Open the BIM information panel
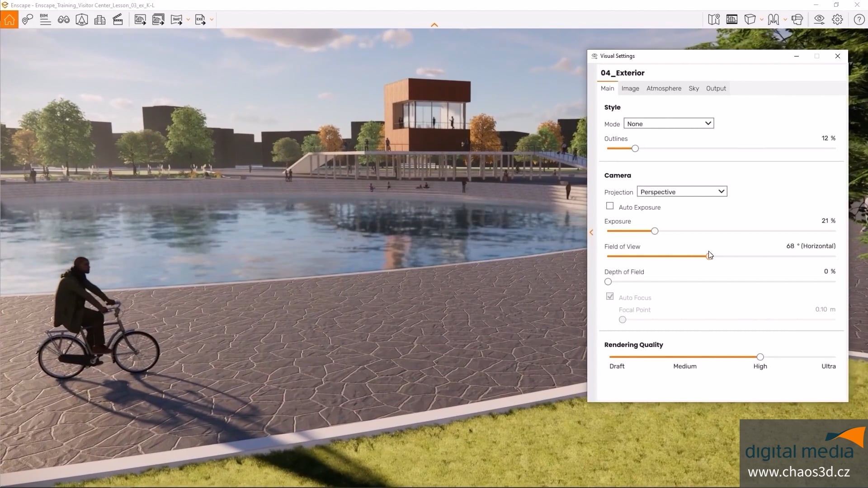868x488 pixels. (x=45, y=20)
